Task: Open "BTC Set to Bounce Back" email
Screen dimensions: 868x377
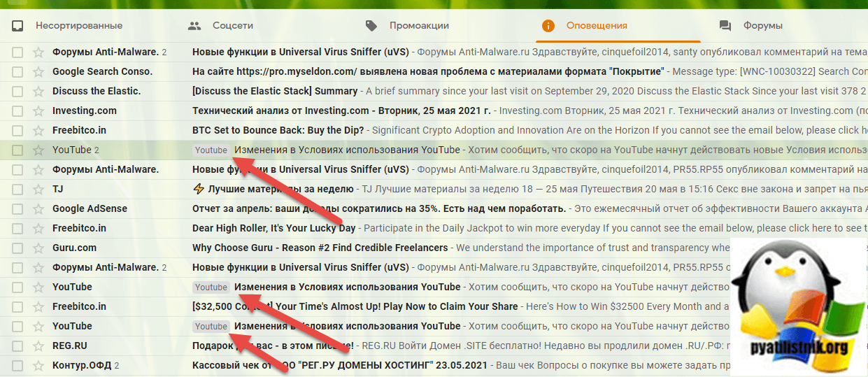Action: pos(278,130)
